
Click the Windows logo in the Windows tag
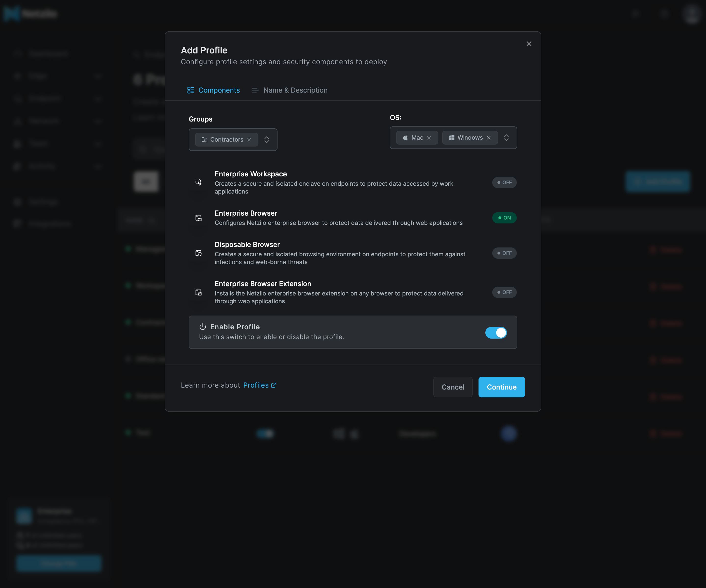(x=452, y=138)
